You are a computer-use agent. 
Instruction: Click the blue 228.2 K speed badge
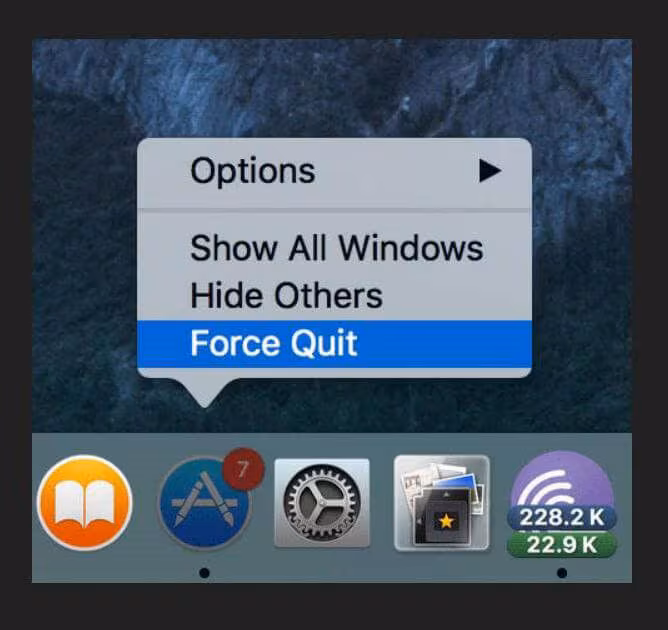pos(561,518)
